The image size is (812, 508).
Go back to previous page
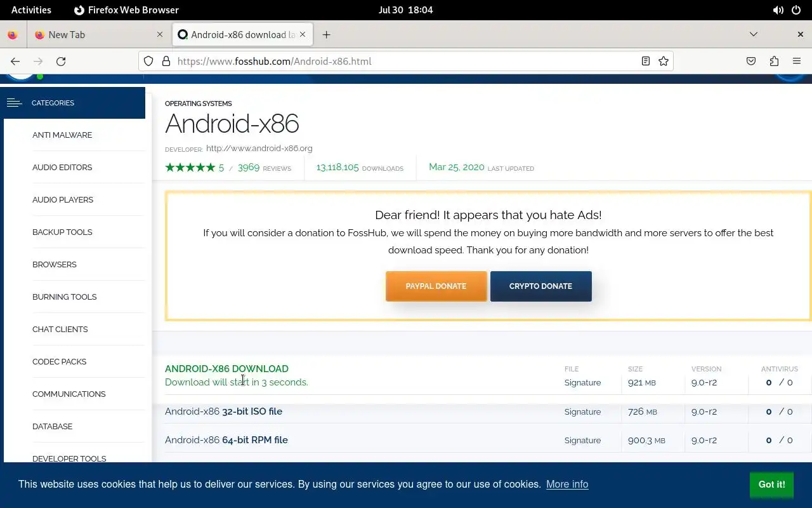click(15, 62)
